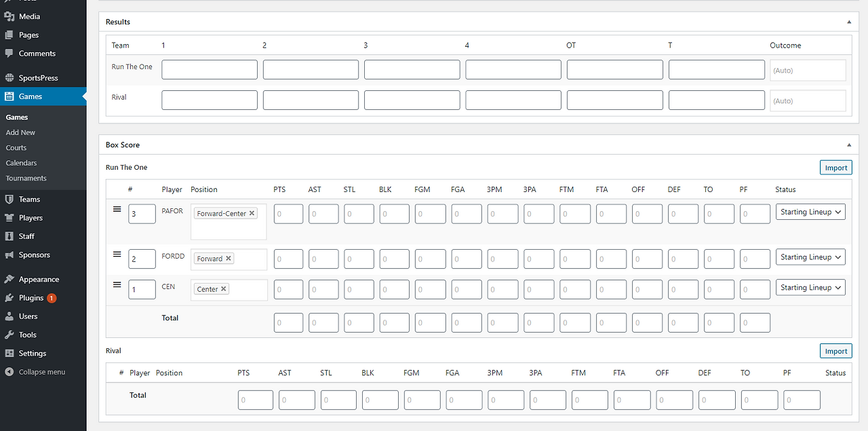The image size is (868, 431).
Task: Click the Appearance paintbrush icon
Action: 9,279
